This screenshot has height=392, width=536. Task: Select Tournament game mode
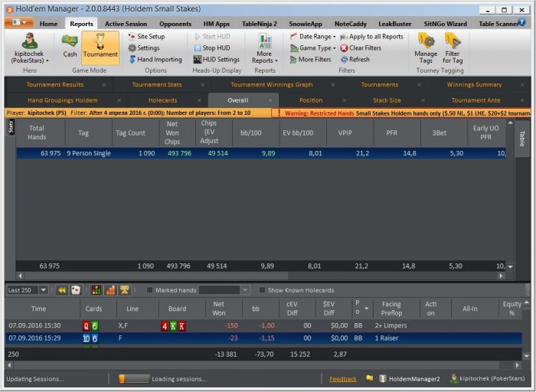point(100,46)
